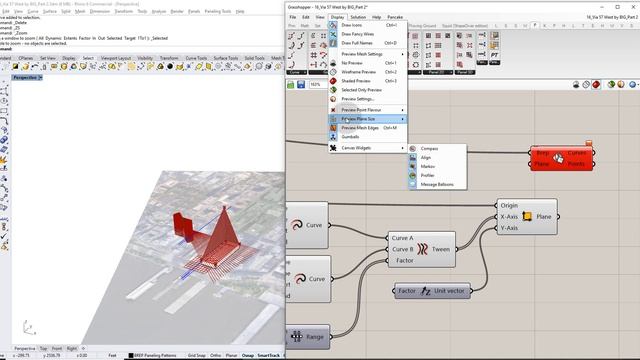Click the Tween curve component icon
640x360 pixels.
pos(422,249)
